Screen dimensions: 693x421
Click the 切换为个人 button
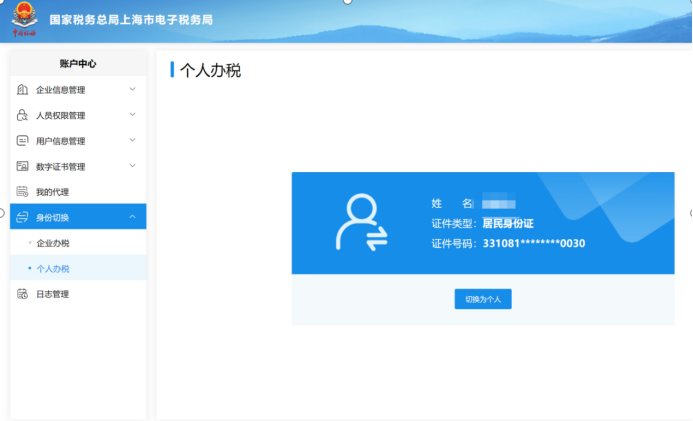click(x=483, y=299)
